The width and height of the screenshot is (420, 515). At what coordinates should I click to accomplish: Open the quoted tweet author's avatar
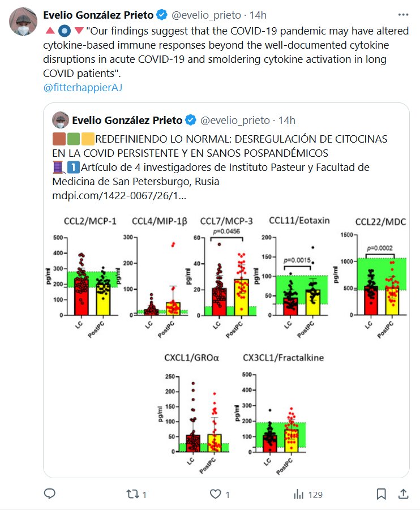coord(60,120)
